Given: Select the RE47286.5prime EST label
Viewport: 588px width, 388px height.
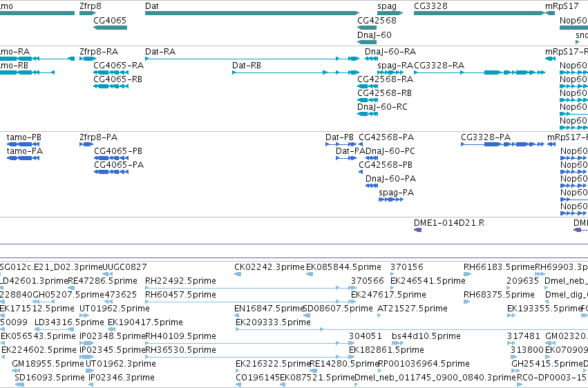Looking at the screenshot, I should click(102, 281).
